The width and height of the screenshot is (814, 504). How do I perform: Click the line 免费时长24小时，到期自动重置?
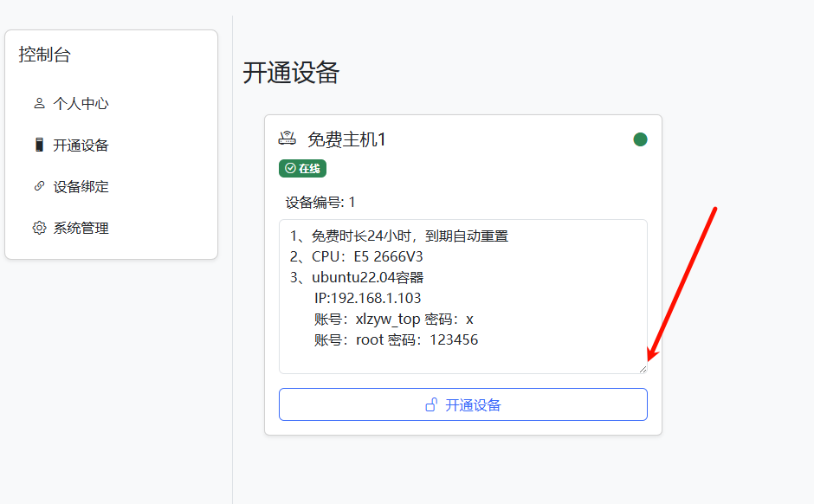coord(398,236)
